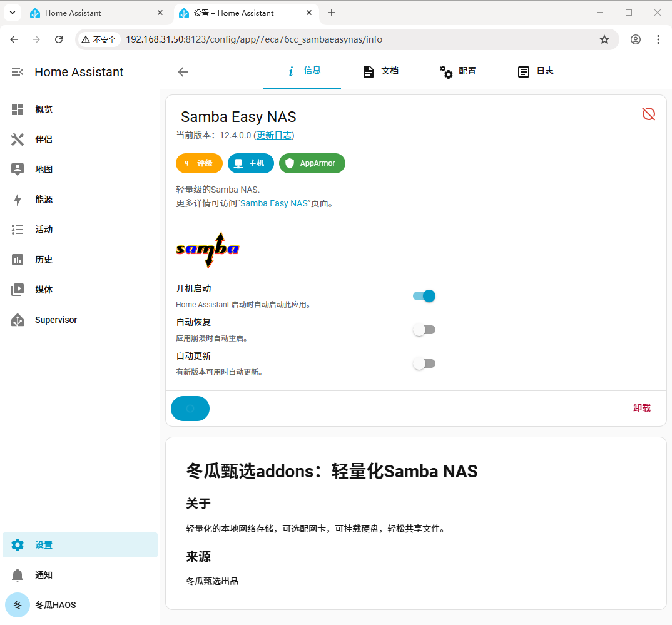Open the 更新日志 changelog link

(x=274, y=135)
